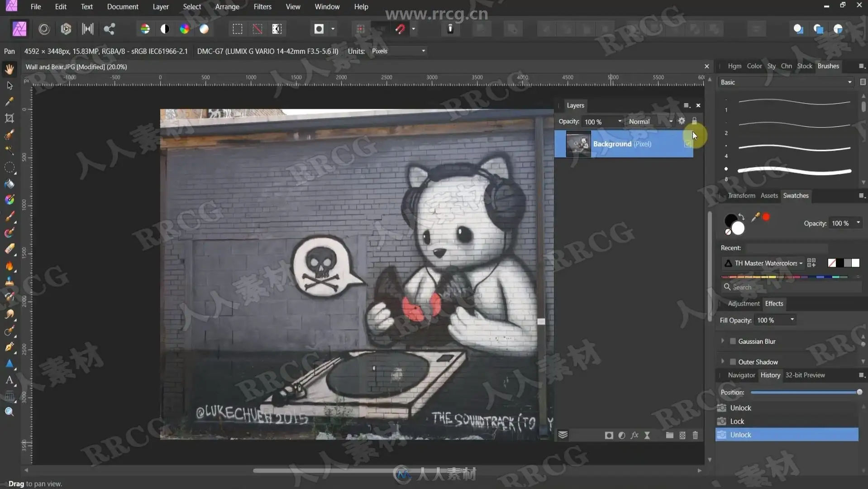This screenshot has width=868, height=489.
Task: Delete layer using Layers panel trash icon
Action: point(696,436)
